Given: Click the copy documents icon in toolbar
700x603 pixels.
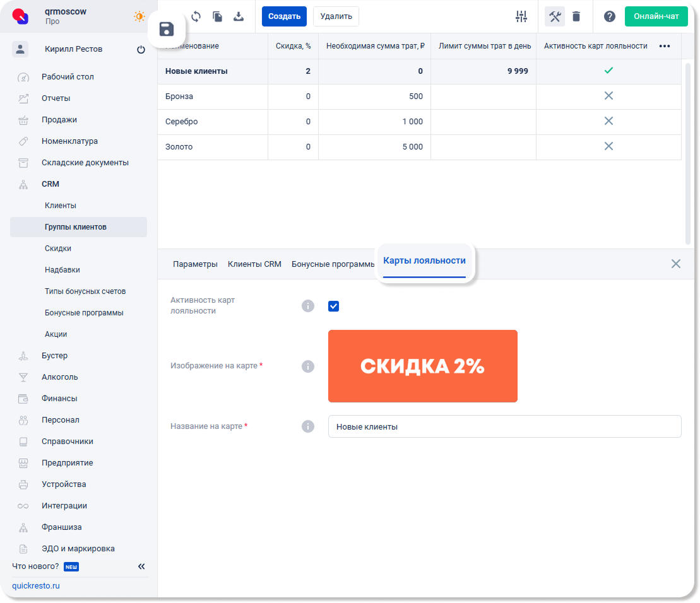Looking at the screenshot, I should click(x=217, y=16).
